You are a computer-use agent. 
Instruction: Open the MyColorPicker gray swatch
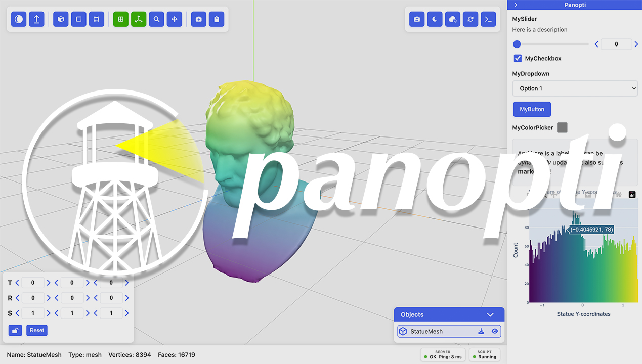[562, 127]
